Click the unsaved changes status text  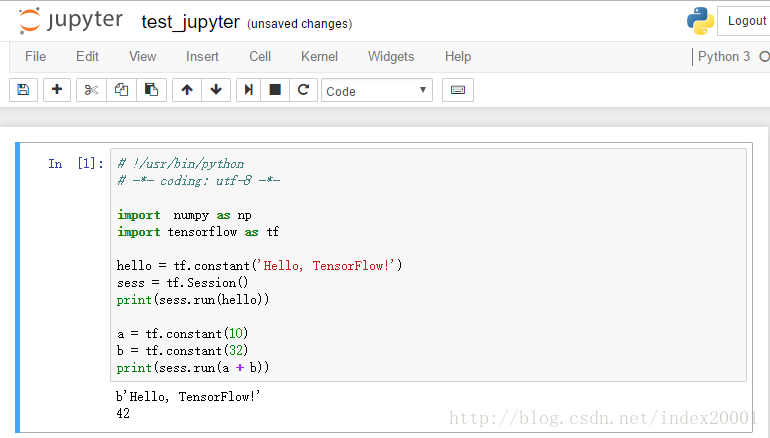pos(300,24)
